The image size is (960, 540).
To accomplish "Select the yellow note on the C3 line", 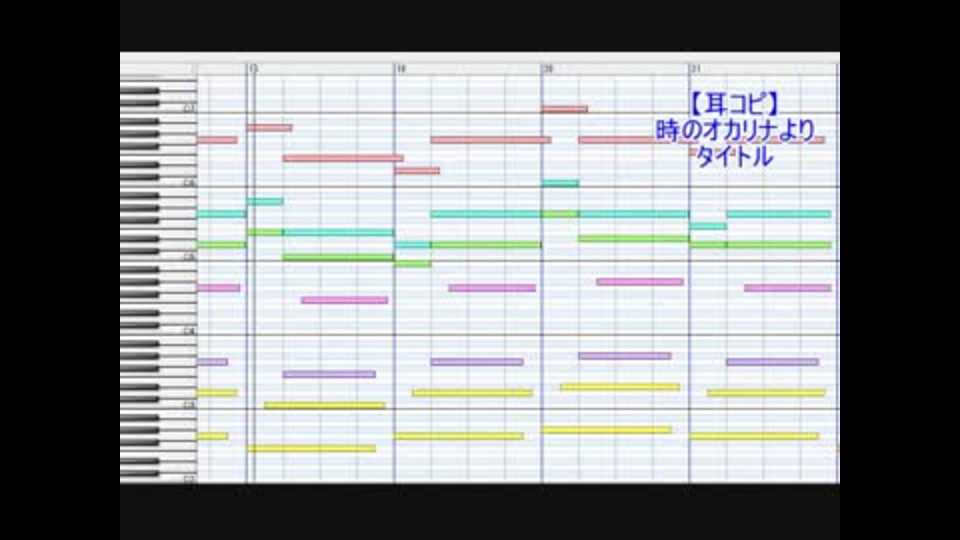I will coord(324,405).
